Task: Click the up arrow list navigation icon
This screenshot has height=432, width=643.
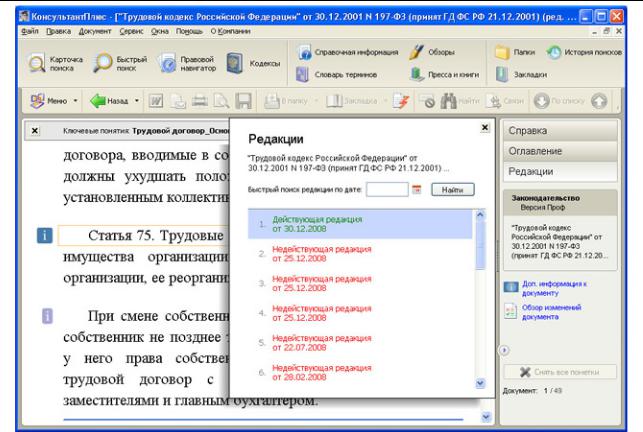Action: tap(599, 101)
